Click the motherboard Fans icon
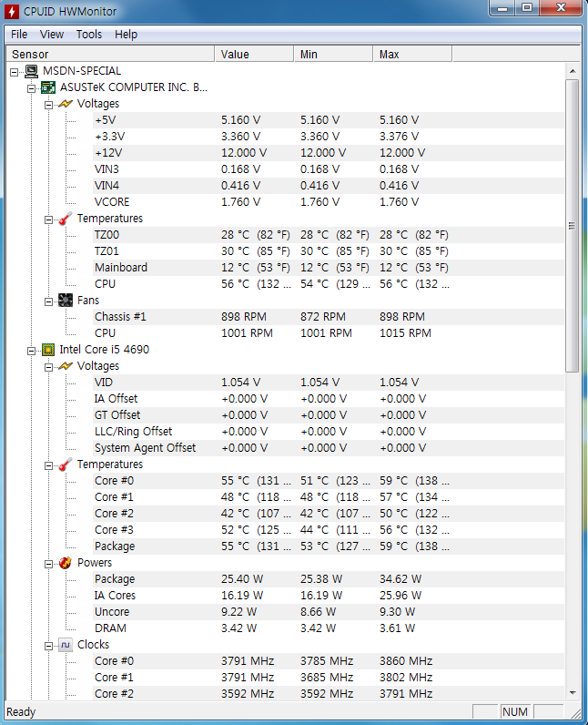Viewport: 588px width, 725px height. (66, 301)
